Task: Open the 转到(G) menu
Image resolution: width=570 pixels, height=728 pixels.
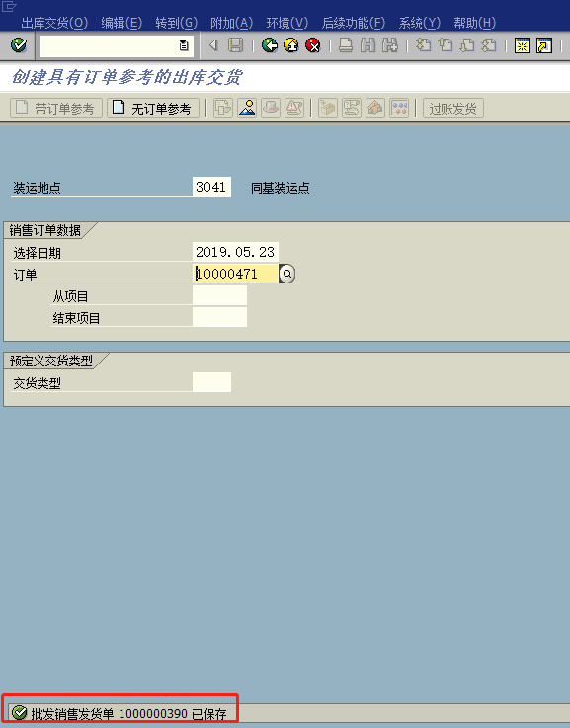Action: click(177, 23)
